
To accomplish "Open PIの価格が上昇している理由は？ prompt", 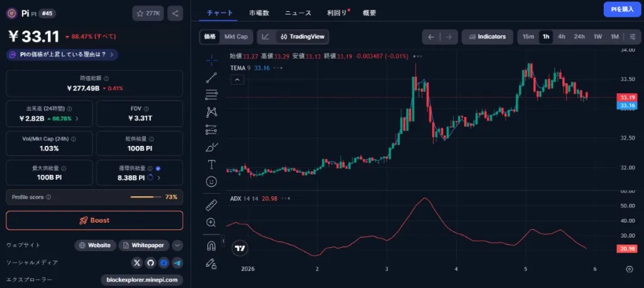I will (62, 55).
